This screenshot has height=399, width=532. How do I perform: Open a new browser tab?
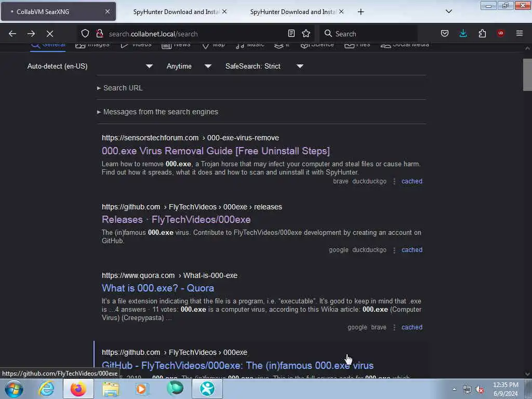(x=361, y=12)
